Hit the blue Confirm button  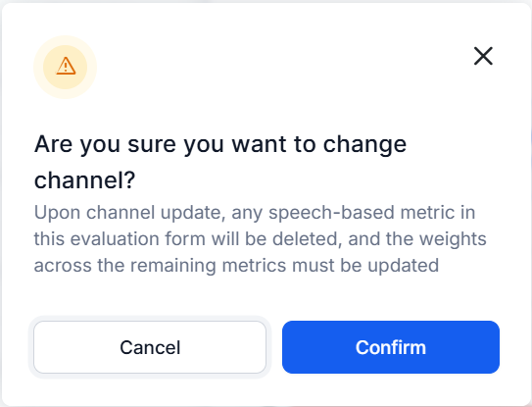[391, 347]
